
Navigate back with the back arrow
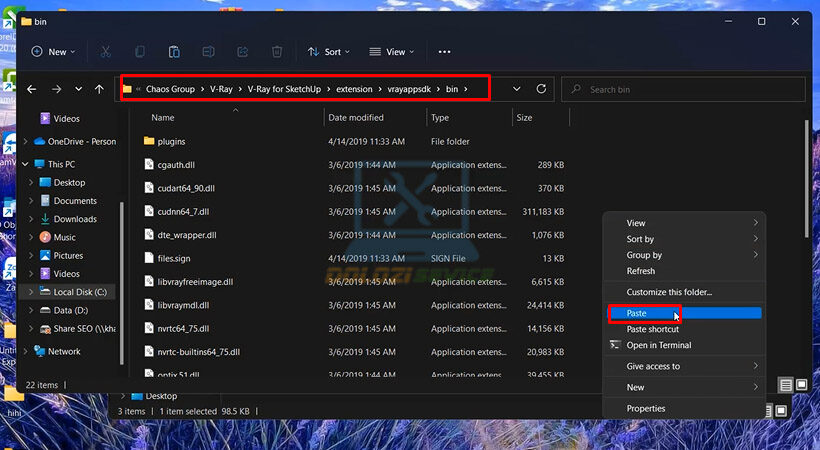pyautogui.click(x=32, y=89)
